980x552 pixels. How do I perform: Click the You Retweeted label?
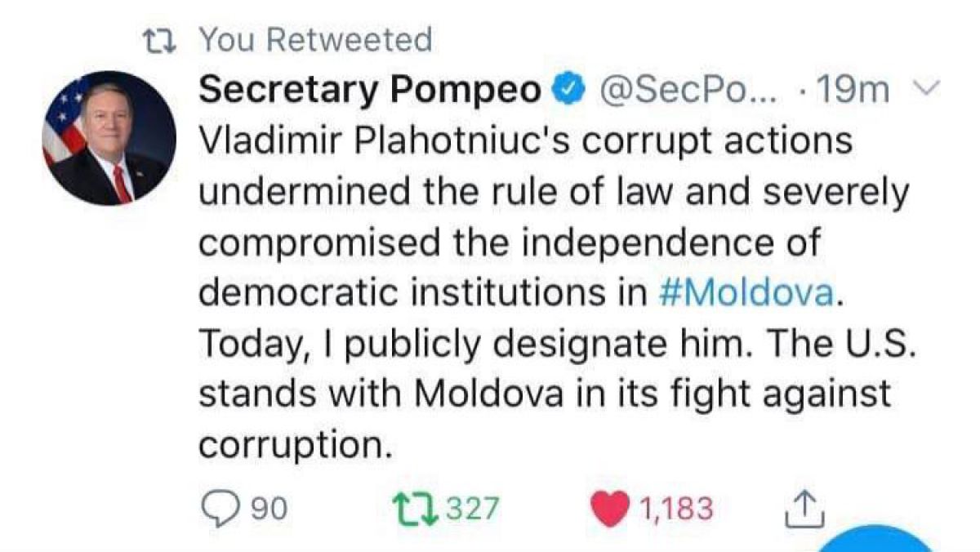coord(315,39)
